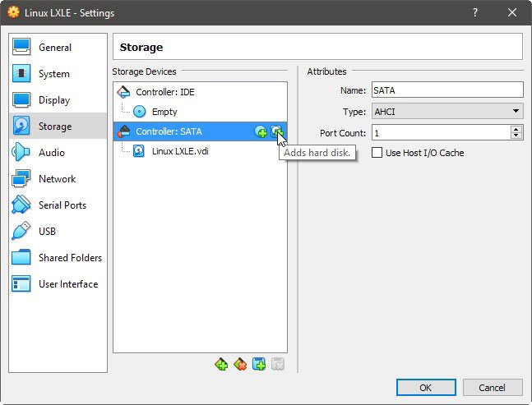Screen dimensions: 532x405
Task: Click the controller Name text field
Action: pyautogui.click(x=447, y=90)
